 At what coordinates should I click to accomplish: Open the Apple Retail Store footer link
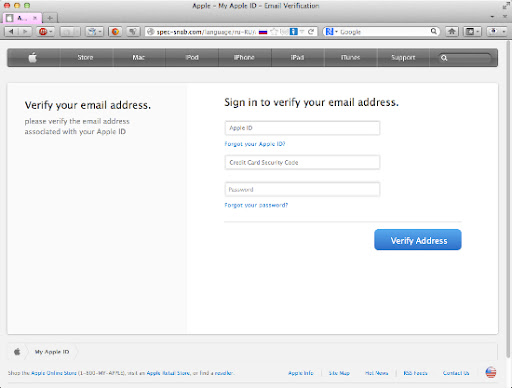(x=168, y=373)
